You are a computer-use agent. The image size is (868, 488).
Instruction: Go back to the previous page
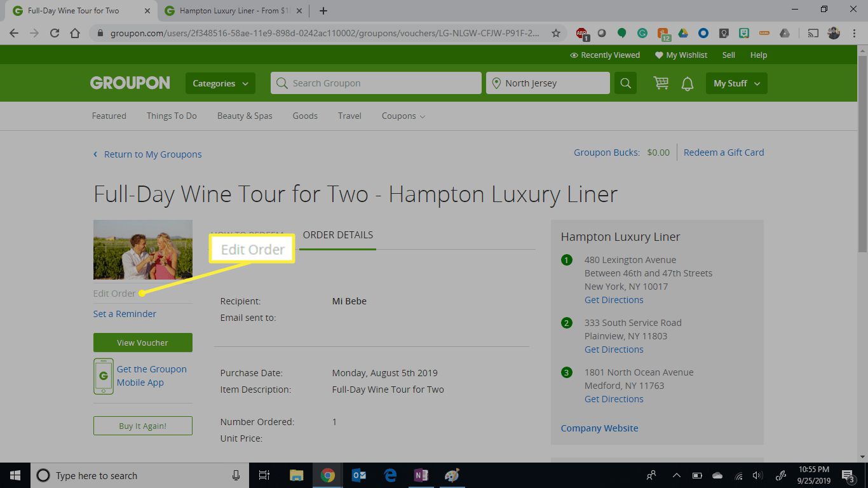point(14,33)
